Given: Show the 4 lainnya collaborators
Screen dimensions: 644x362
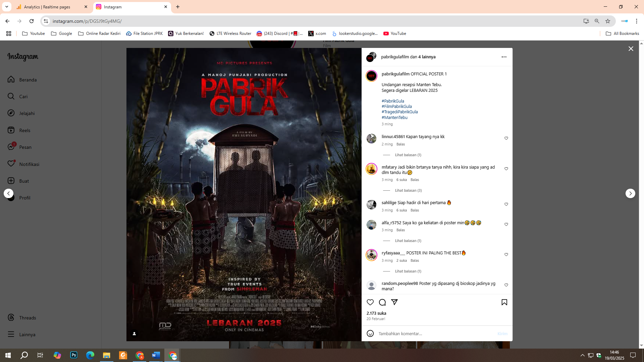Looking at the screenshot, I should (x=427, y=57).
